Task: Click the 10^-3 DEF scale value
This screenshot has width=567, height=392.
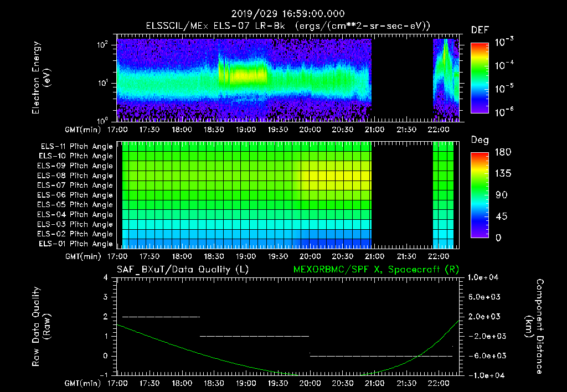Action: 504,42
